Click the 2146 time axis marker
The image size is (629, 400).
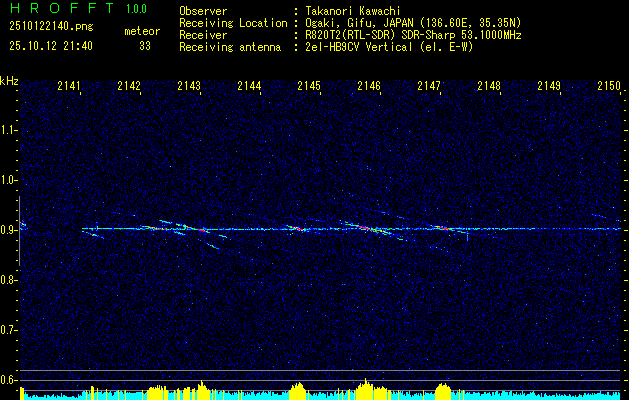[x=369, y=85]
